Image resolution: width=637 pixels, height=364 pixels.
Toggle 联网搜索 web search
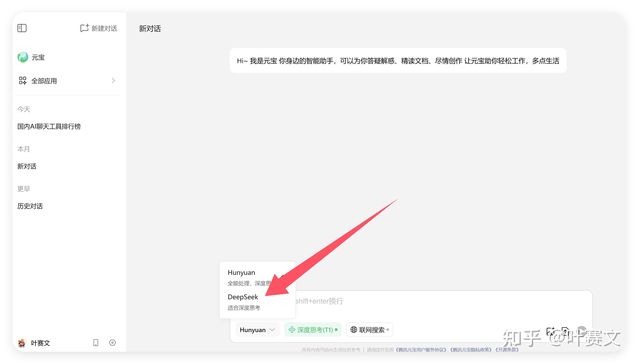tap(369, 330)
